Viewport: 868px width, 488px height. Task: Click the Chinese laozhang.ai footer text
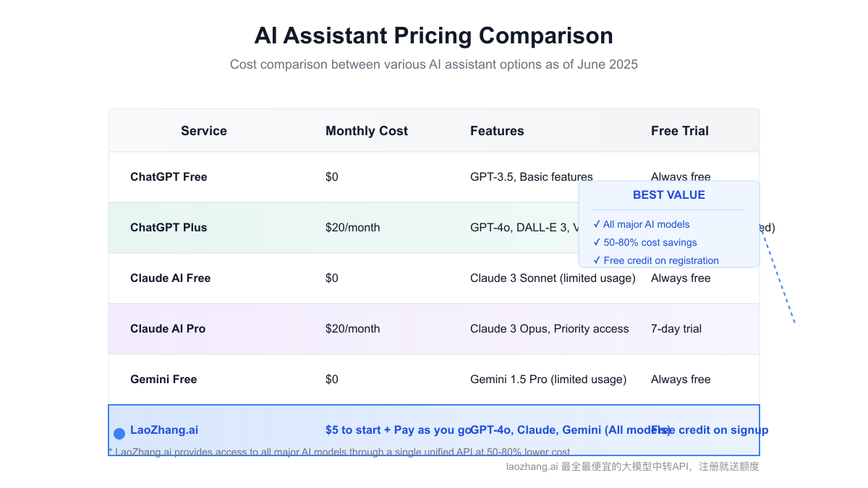633,466
